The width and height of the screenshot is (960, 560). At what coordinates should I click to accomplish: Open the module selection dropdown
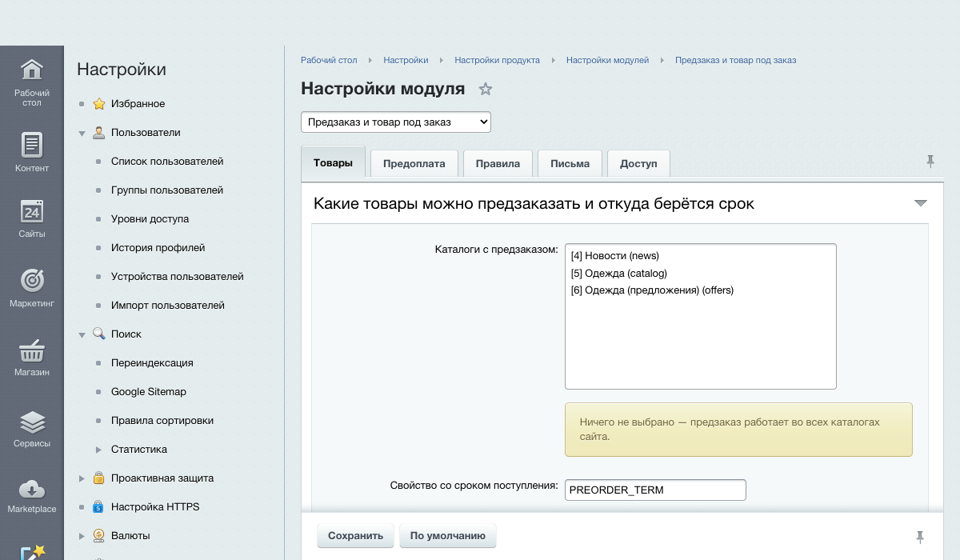click(x=396, y=122)
